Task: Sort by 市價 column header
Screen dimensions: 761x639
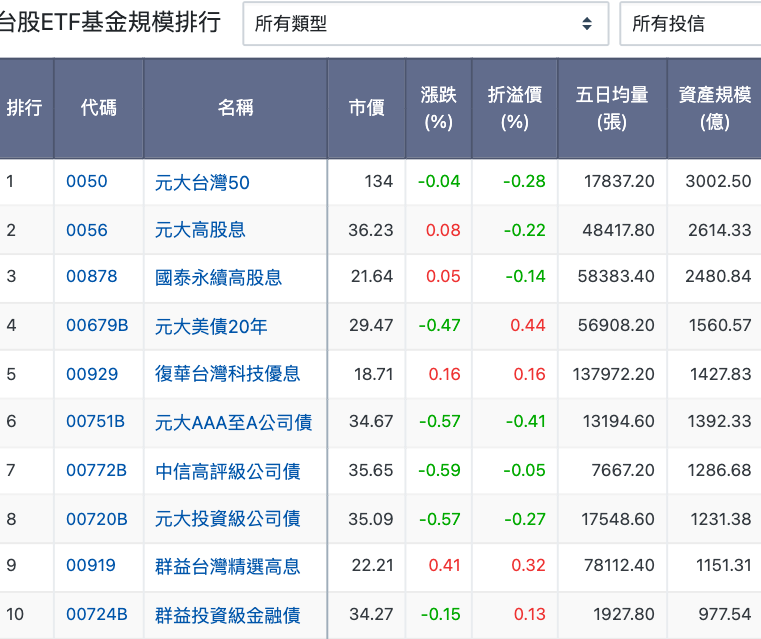Action: pos(366,108)
